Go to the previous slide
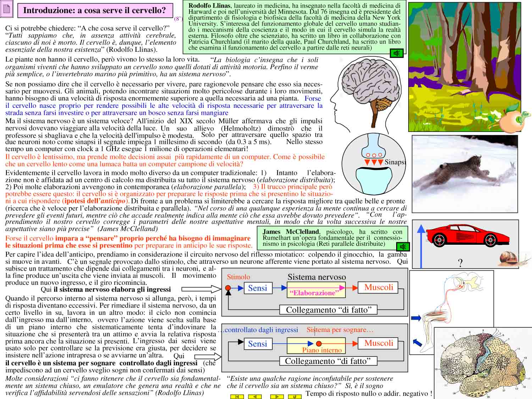Image resolution: width=532 pixels, height=399 pixels. point(255,397)
